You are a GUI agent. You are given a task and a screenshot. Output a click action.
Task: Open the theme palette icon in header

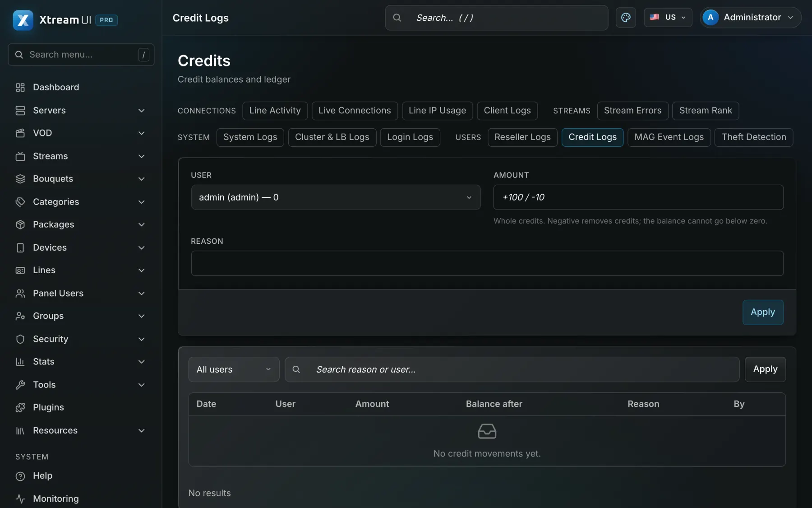pyautogui.click(x=626, y=18)
